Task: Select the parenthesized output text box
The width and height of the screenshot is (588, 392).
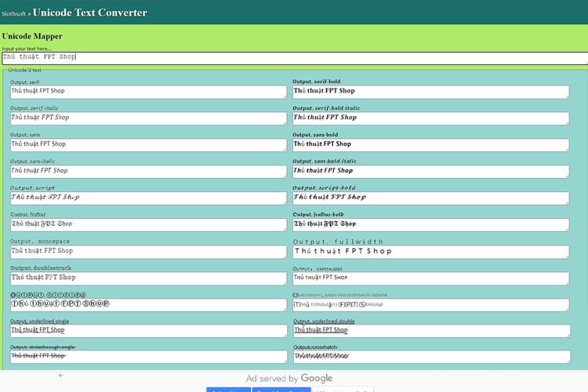Action: 431,305
